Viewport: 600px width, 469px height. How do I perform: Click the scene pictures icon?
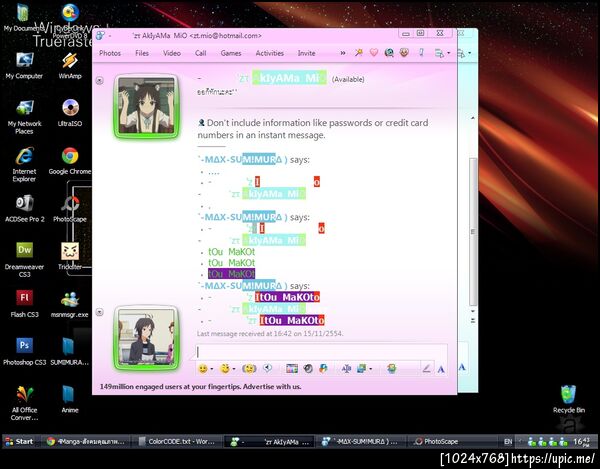(361, 369)
